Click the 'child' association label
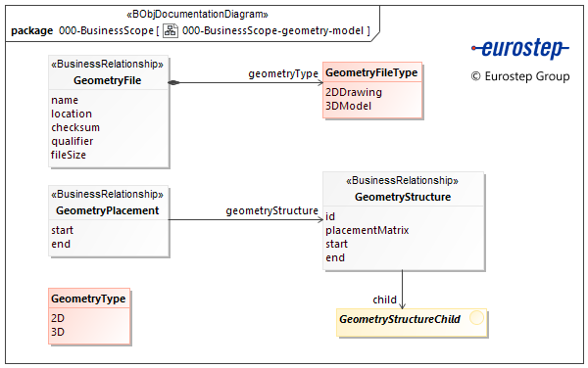 point(384,299)
